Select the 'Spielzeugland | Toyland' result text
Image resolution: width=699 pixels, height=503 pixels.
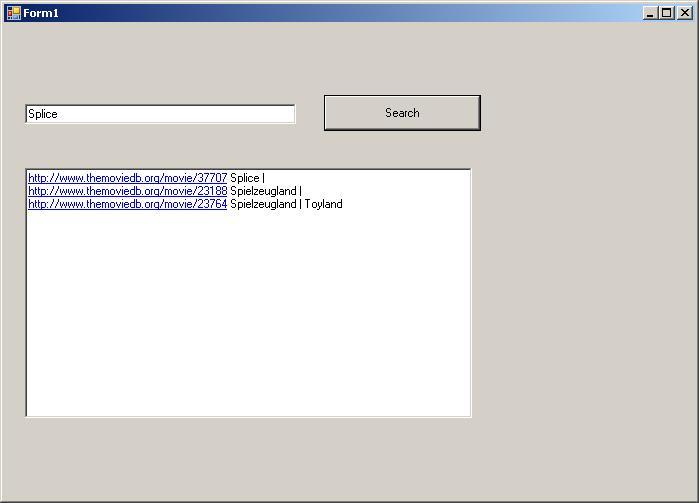click(x=286, y=204)
